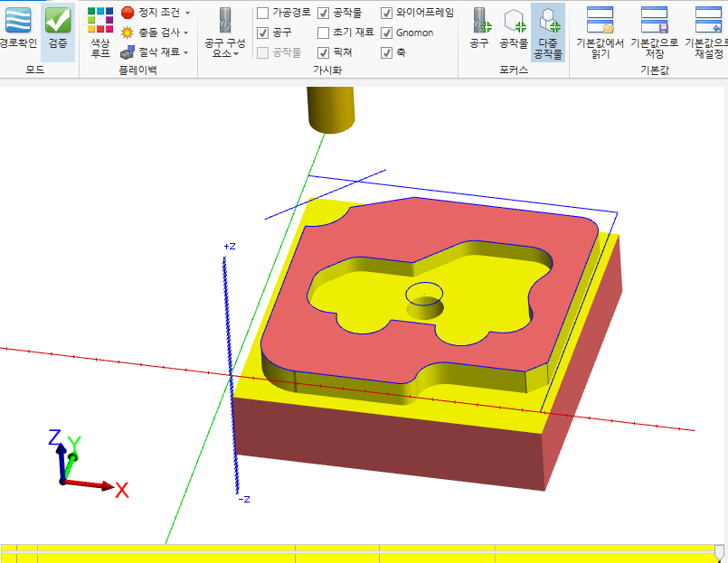Click 기본값으로 재설정 reset defaults

coord(707,33)
